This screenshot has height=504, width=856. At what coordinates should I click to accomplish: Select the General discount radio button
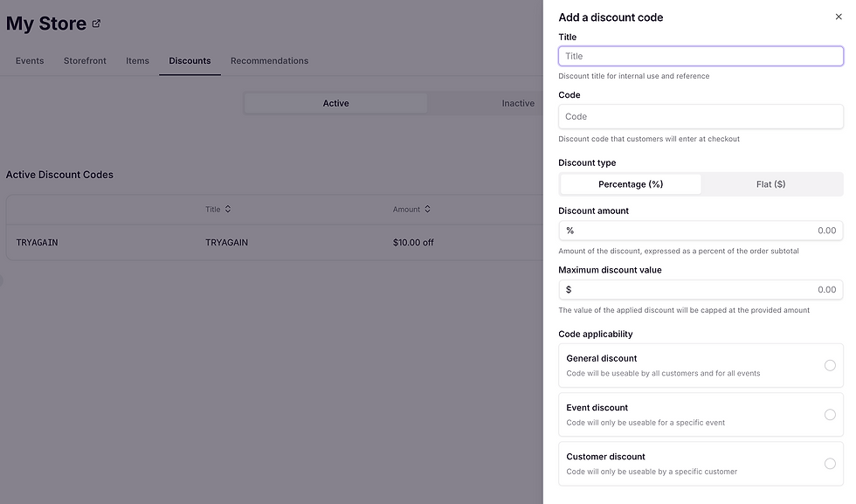[x=830, y=365]
